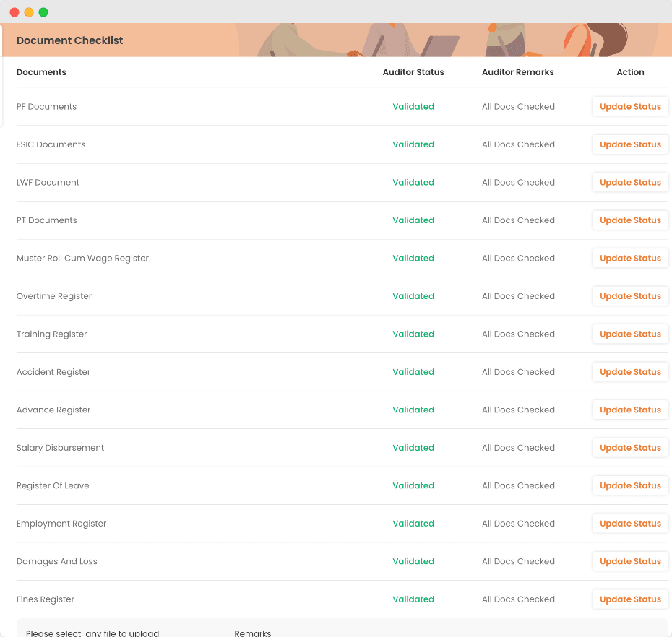The image size is (672, 637).
Task: Update status of Muster Roll Cum Wage Register
Action: click(630, 259)
